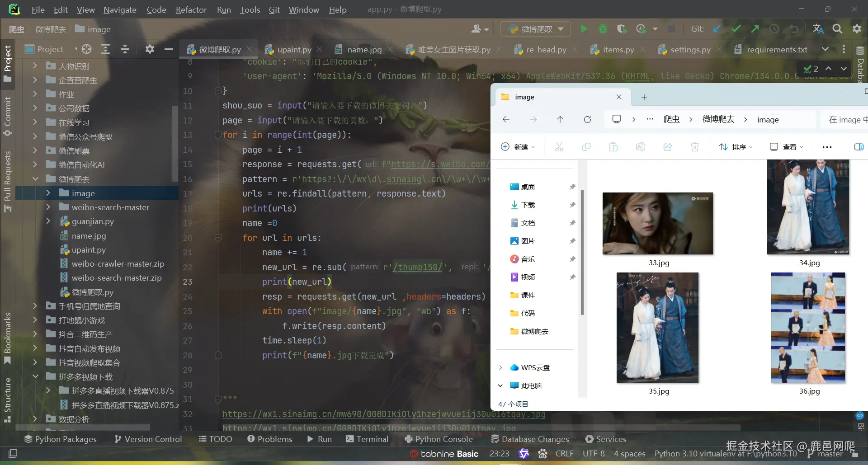Click Explorer Share icon
Screen dimensions: 868x465
coord(668,147)
